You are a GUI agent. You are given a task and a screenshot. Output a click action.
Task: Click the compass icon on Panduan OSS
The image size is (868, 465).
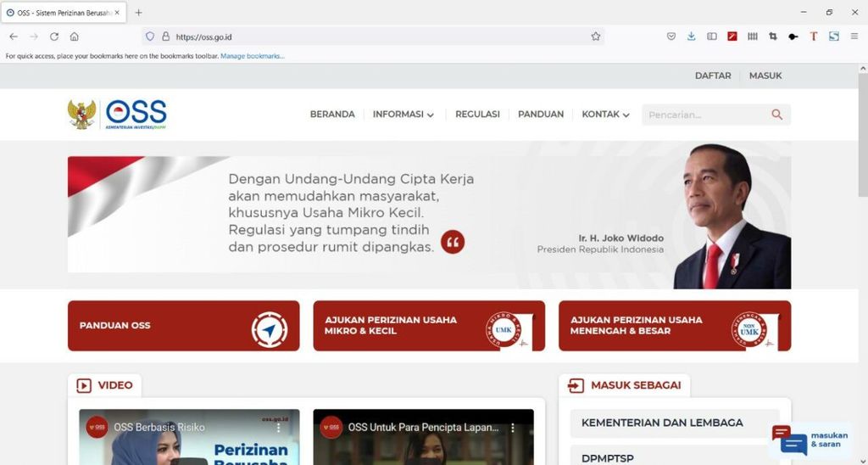(x=270, y=330)
